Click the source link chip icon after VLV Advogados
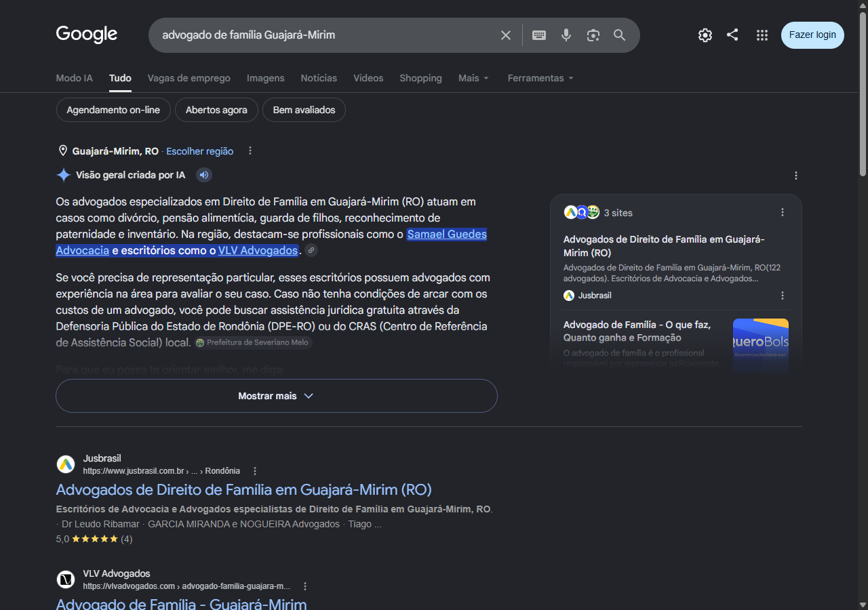Screen dimensions: 868x610 (311, 251)
